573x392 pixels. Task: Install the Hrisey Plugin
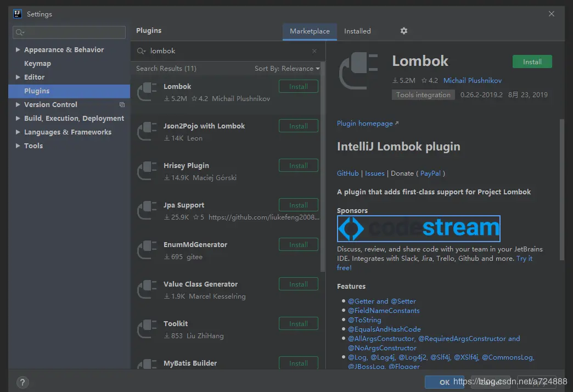click(298, 166)
